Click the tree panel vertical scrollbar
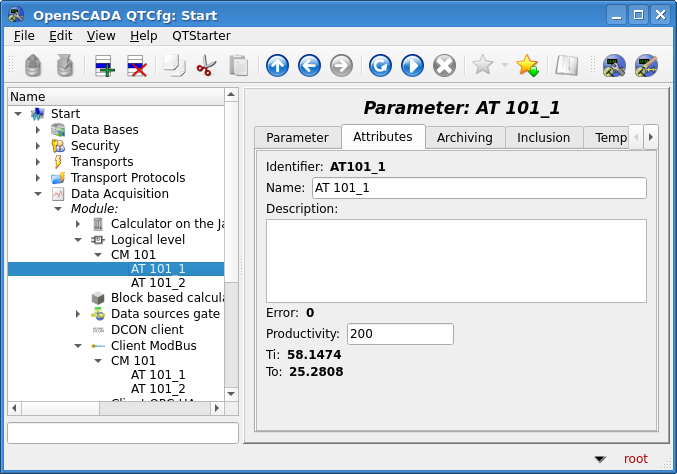The width and height of the screenshot is (677, 474). tap(231, 250)
